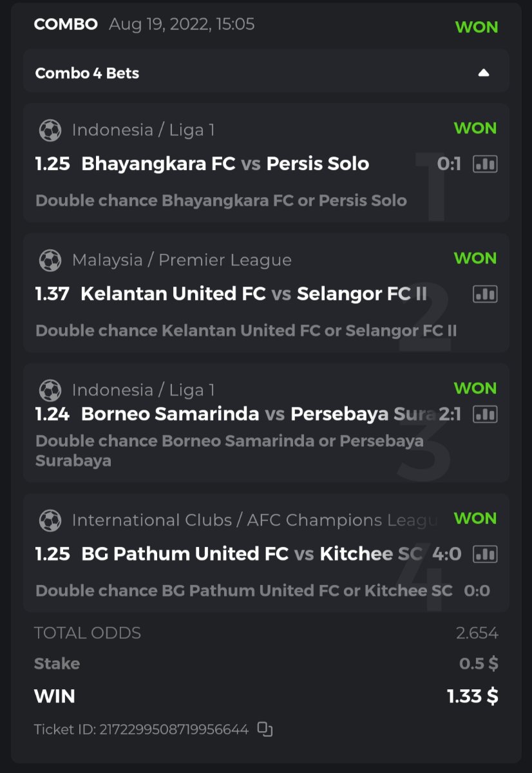This screenshot has width=532, height=773.
Task: Click the top WON status label
Action: pyautogui.click(x=476, y=27)
